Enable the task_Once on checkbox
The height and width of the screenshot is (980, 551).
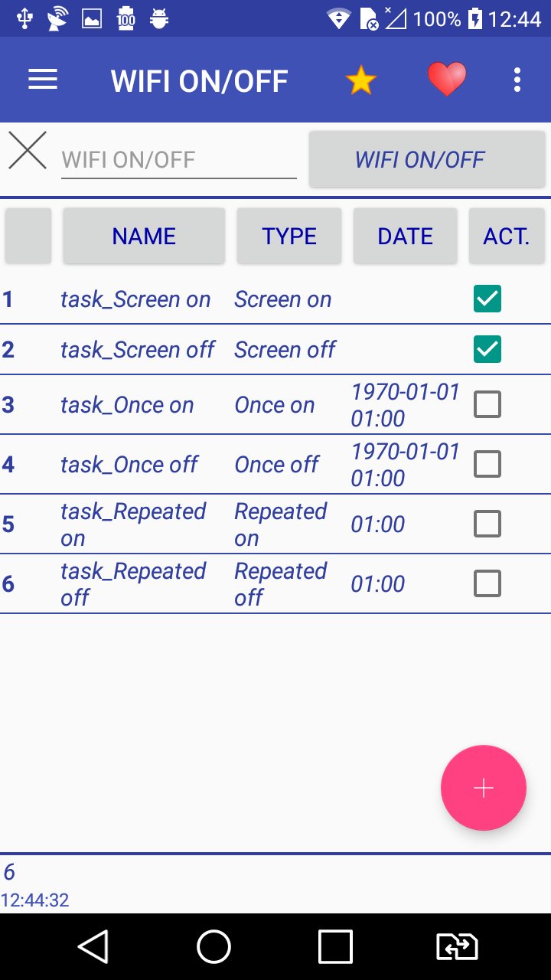coord(487,404)
